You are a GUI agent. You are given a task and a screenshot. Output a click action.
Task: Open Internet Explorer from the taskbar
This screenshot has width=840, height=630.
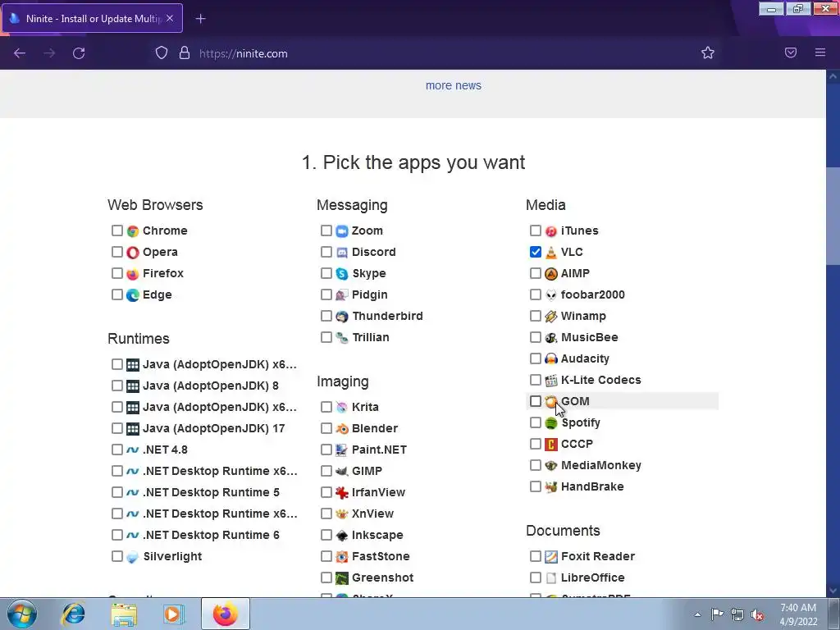(73, 614)
